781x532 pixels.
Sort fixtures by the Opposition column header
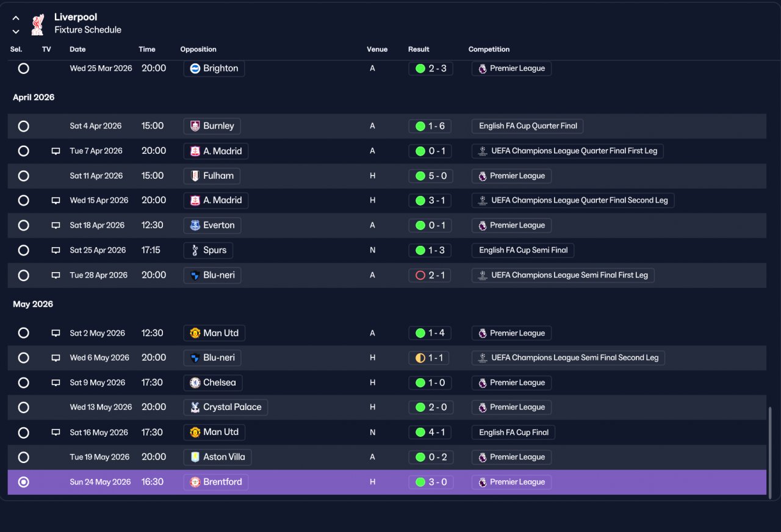click(198, 49)
